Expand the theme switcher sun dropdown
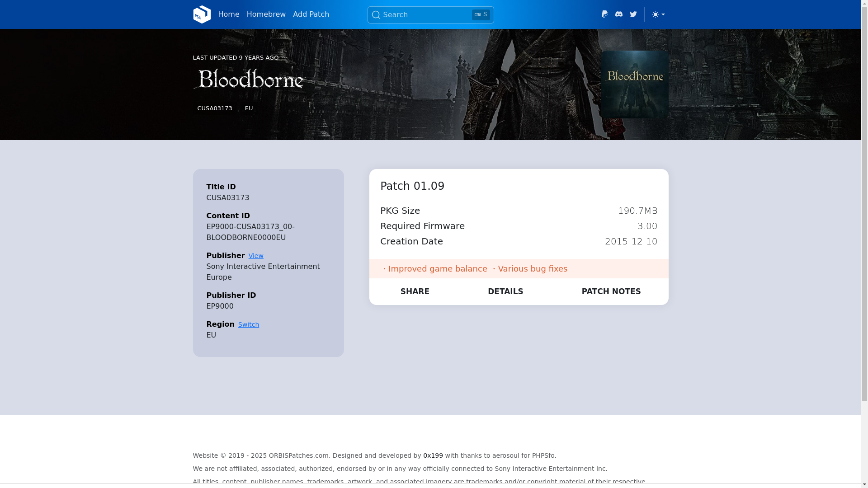The width and height of the screenshot is (868, 488). coord(658,14)
